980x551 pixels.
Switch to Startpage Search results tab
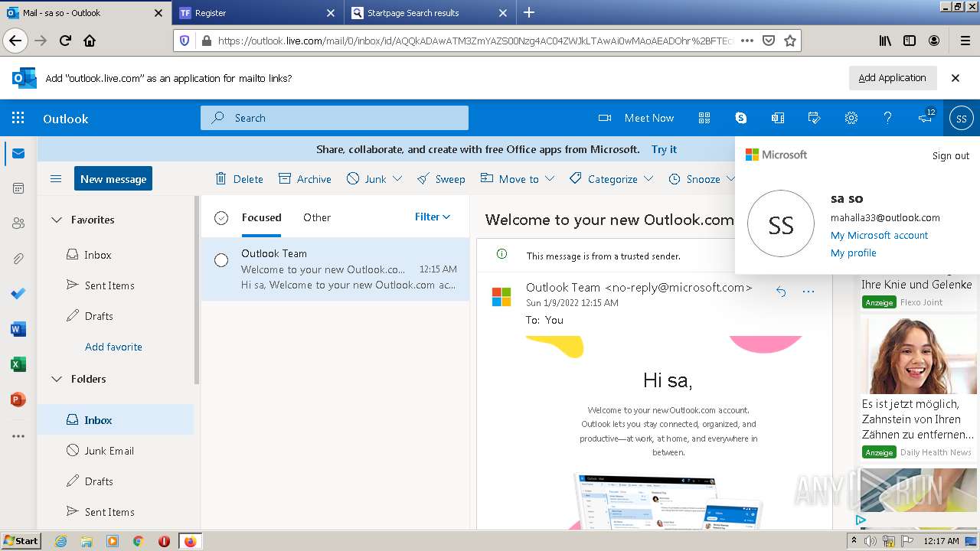point(429,13)
